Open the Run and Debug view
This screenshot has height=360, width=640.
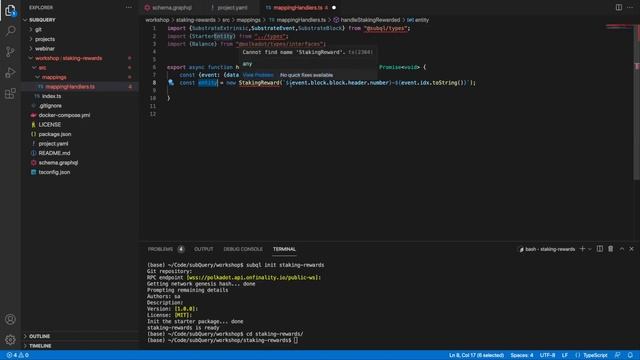[10, 73]
